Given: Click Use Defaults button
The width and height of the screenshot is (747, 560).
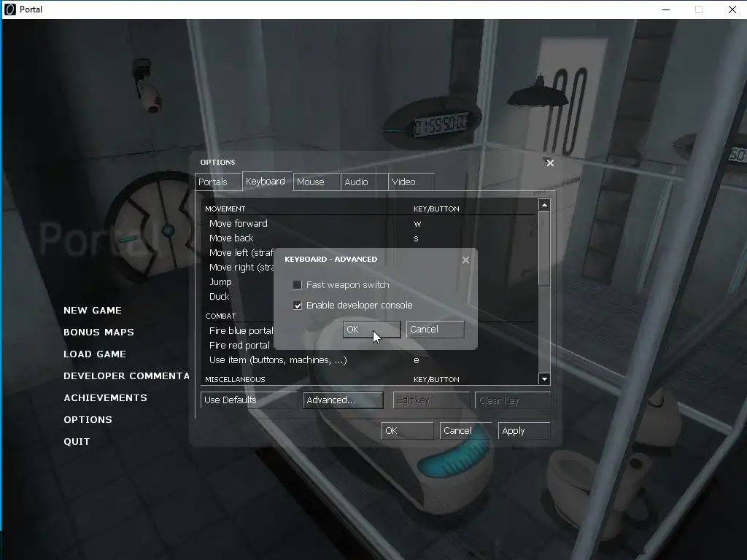Looking at the screenshot, I should tap(249, 400).
